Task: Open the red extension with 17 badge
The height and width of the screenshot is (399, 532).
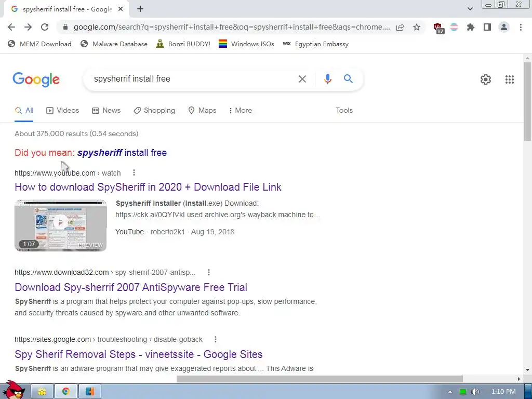Action: click(x=438, y=28)
